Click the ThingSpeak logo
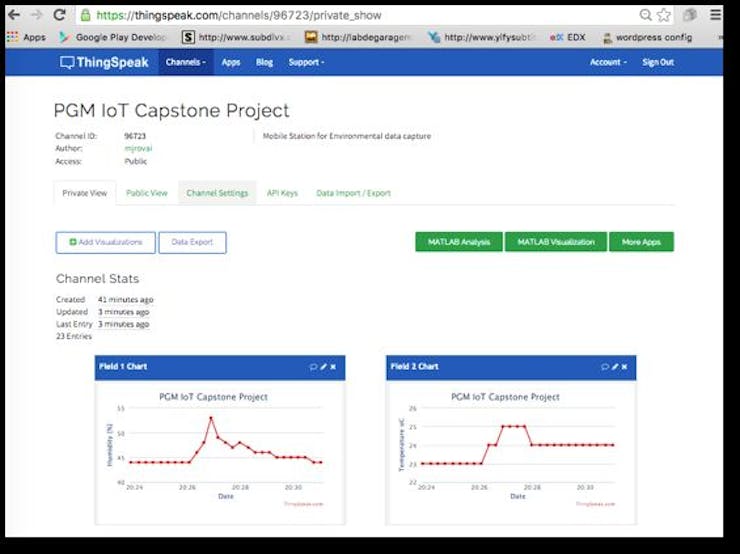 104,62
